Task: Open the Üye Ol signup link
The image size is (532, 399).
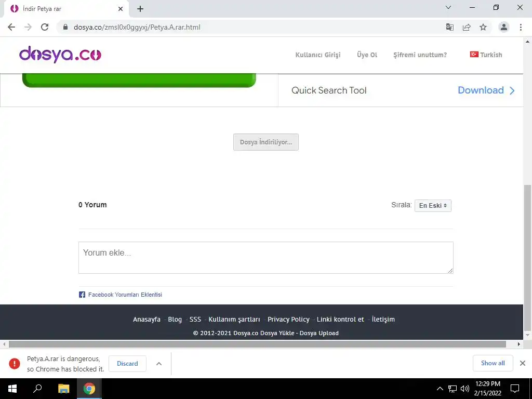Action: pyautogui.click(x=367, y=55)
